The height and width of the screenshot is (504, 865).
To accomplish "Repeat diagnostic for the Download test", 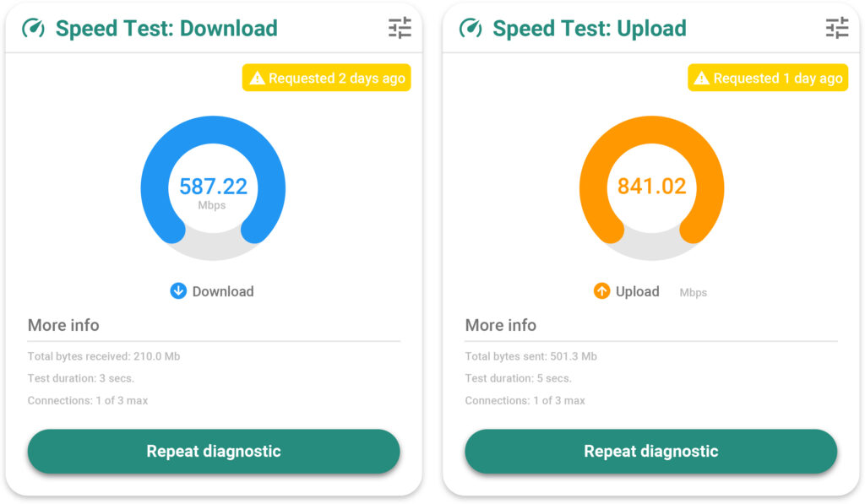I will pos(214,451).
